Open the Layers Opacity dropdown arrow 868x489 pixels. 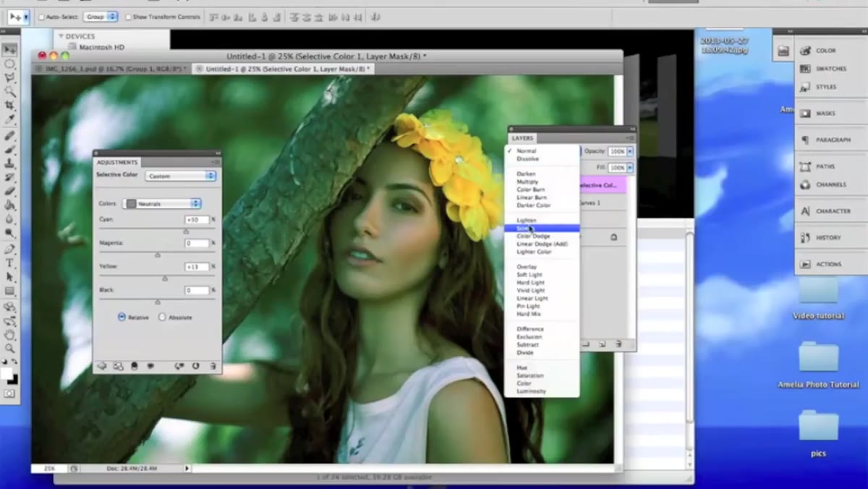(630, 151)
